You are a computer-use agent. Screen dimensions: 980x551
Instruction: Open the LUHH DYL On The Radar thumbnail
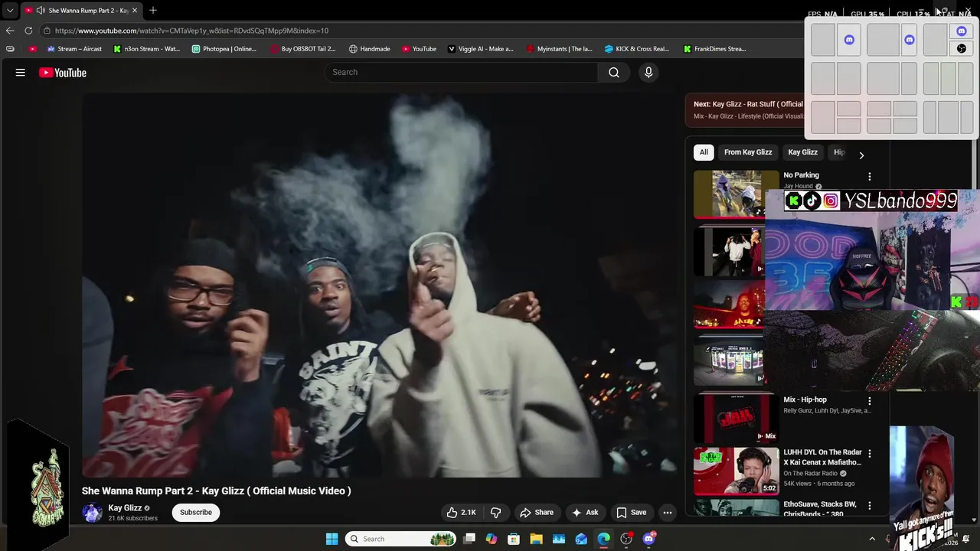736,471
